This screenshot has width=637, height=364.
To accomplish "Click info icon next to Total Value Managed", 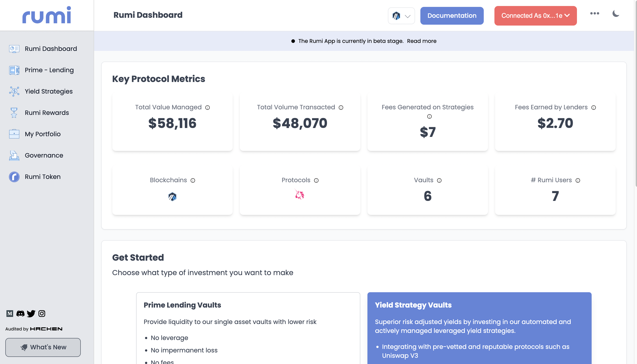I will tap(208, 108).
